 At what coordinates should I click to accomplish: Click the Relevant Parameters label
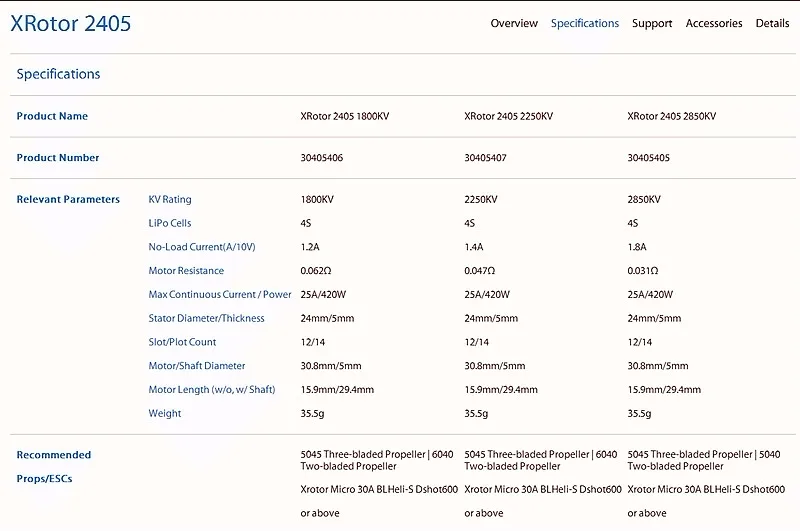click(x=68, y=199)
